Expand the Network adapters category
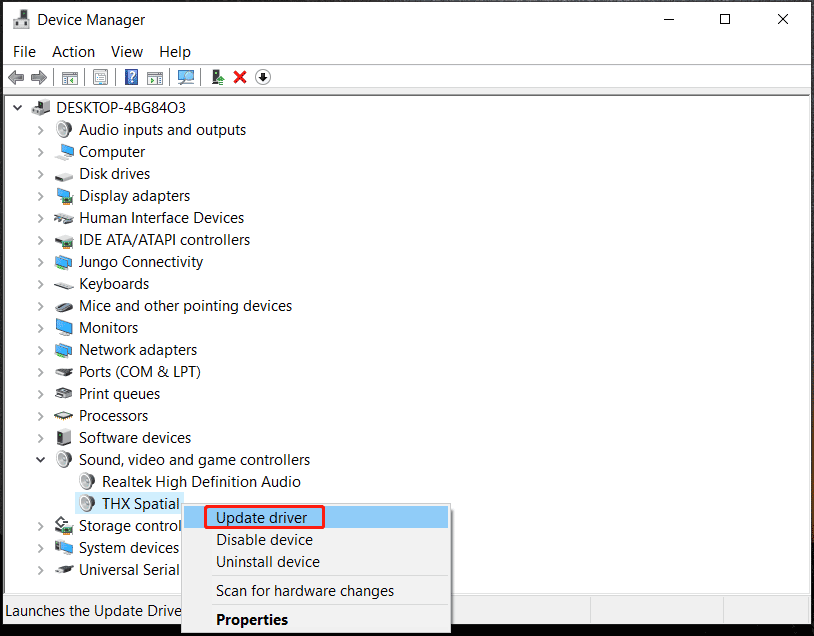Screen dimensions: 814x636 click(40, 349)
